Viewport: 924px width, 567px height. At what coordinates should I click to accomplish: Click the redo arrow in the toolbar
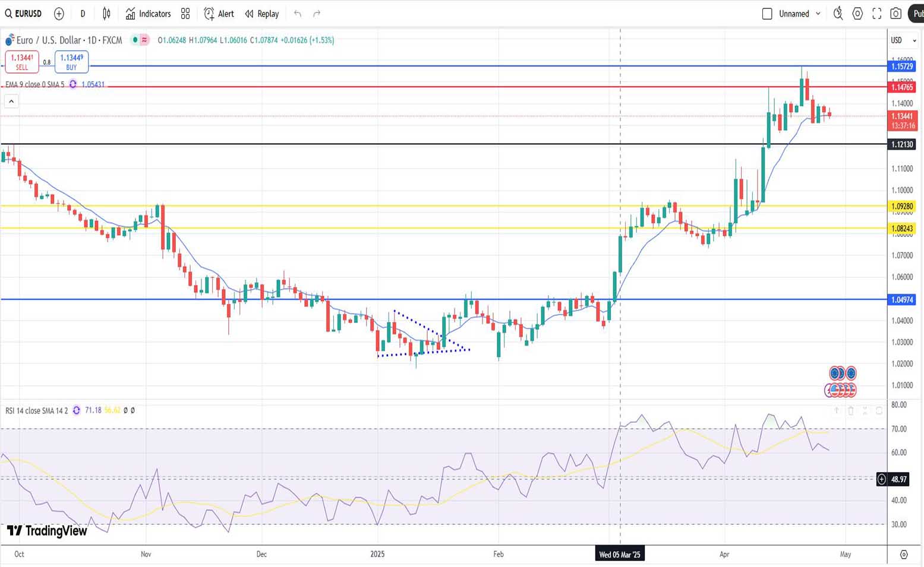click(x=317, y=14)
